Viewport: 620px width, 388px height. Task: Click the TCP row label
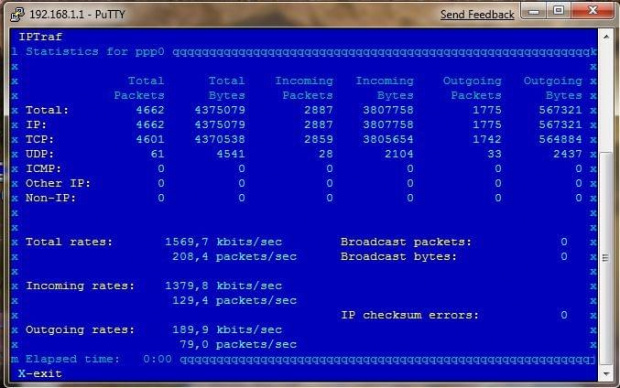[x=40, y=139]
